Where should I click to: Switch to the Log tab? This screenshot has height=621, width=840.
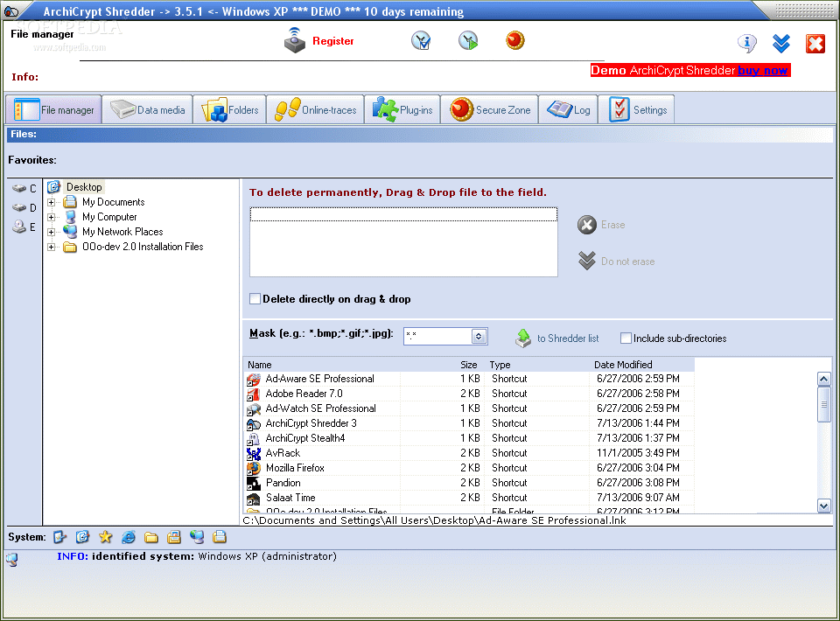tap(569, 109)
